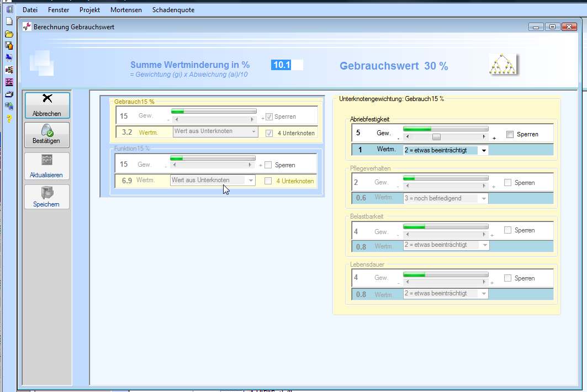Viewport: 587px width, 392px height.
Task: Click the Aktualisieren calculator icon button
Action: click(x=47, y=166)
